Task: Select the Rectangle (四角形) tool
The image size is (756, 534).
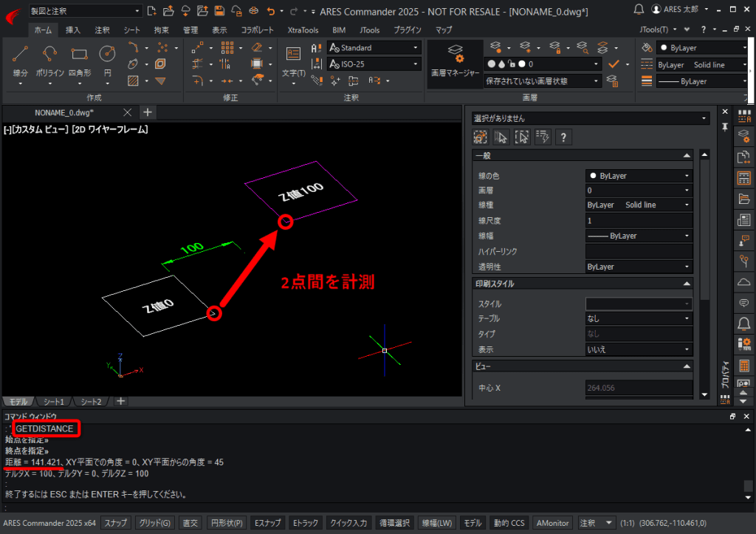Action: pos(80,60)
